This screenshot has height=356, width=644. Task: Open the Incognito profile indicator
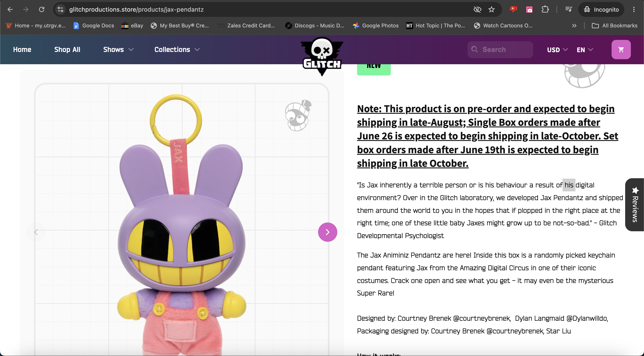(601, 9)
